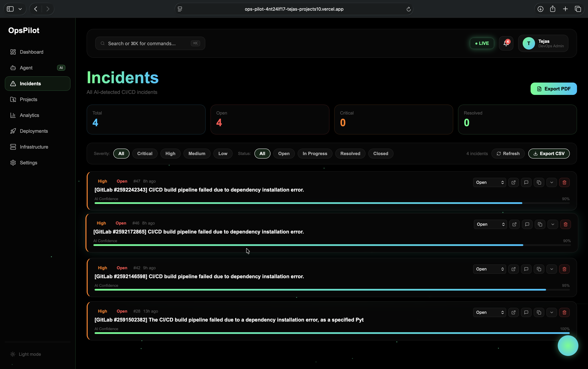Screen dimensions: 588x369
Task: Filter severity by All
Action: 121,154
